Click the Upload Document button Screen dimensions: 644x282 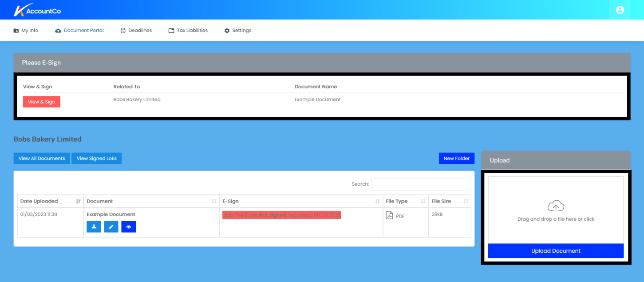pos(556,251)
